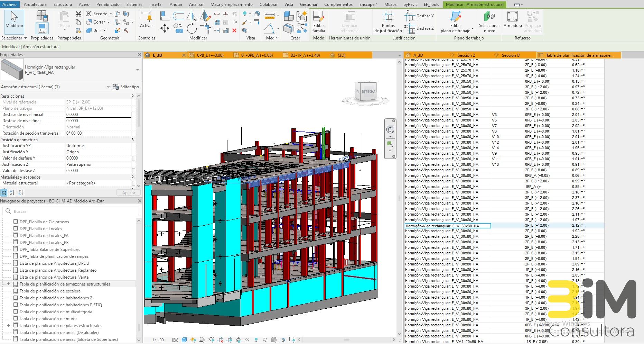644x344 pixels.
Task: Toggle the Recorte option in Geometría panel
Action: (99, 13)
